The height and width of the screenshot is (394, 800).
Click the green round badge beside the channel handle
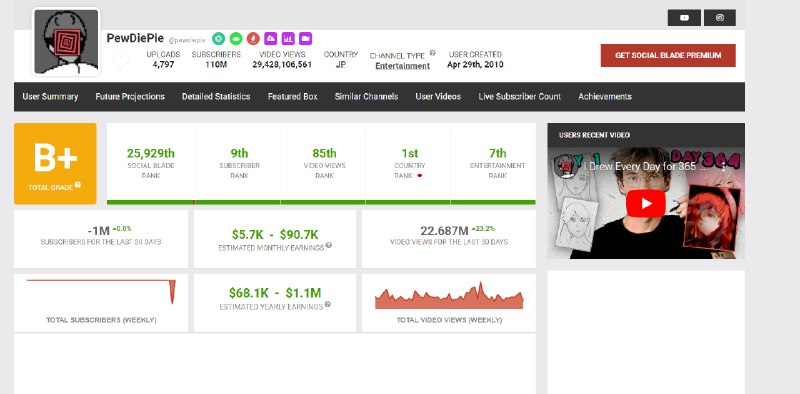236,38
